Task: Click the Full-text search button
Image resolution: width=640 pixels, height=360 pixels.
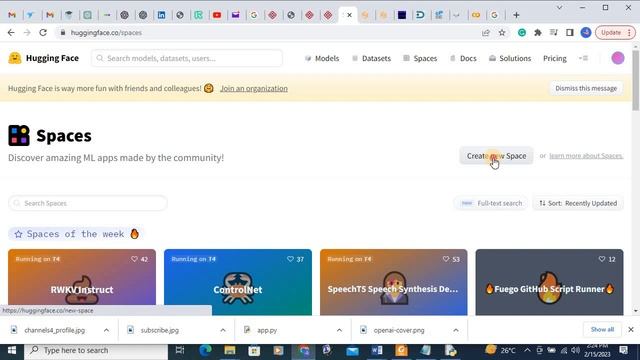Action: [x=491, y=203]
